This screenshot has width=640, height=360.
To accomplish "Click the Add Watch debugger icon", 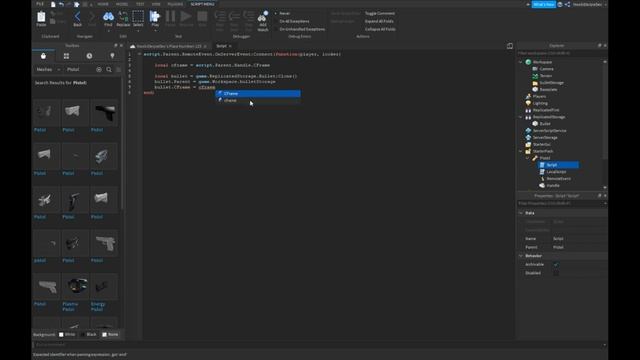I will [263, 21].
